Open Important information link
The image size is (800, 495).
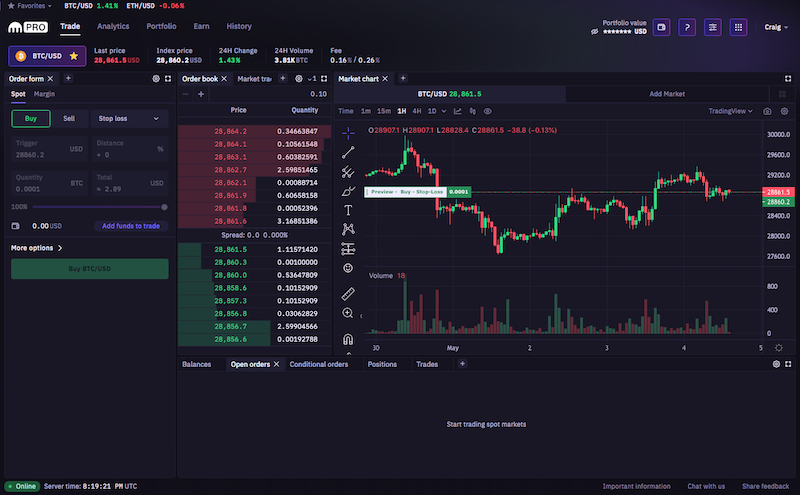(636, 486)
